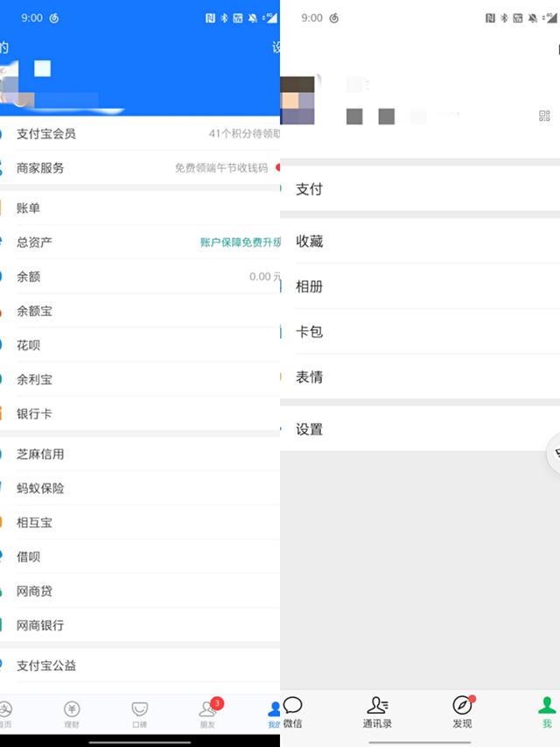
Task: Tap the Bluetooth status icon in WeChat
Action: coord(504,18)
